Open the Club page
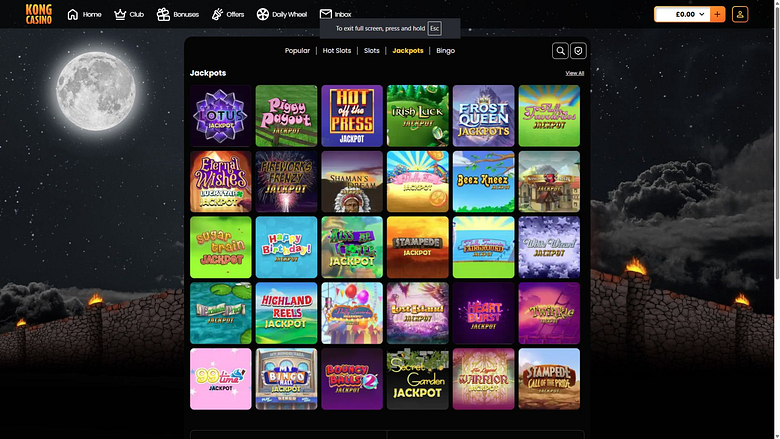Image resolution: width=780 pixels, height=439 pixels. pos(129,14)
